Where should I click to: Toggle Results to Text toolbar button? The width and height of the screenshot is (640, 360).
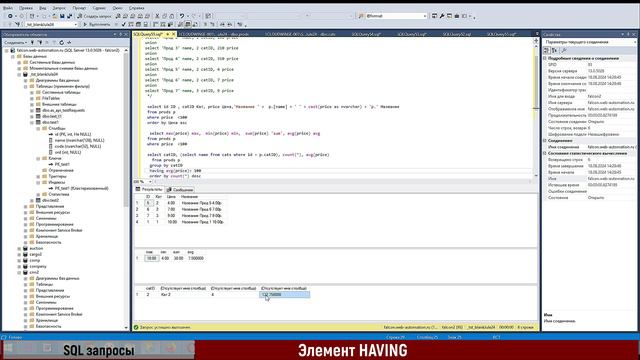tap(180, 24)
